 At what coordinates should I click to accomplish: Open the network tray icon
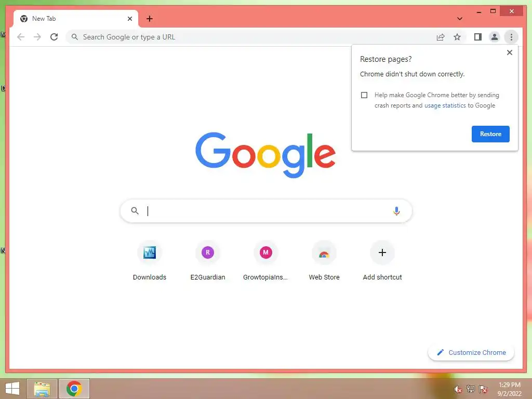tap(471, 389)
